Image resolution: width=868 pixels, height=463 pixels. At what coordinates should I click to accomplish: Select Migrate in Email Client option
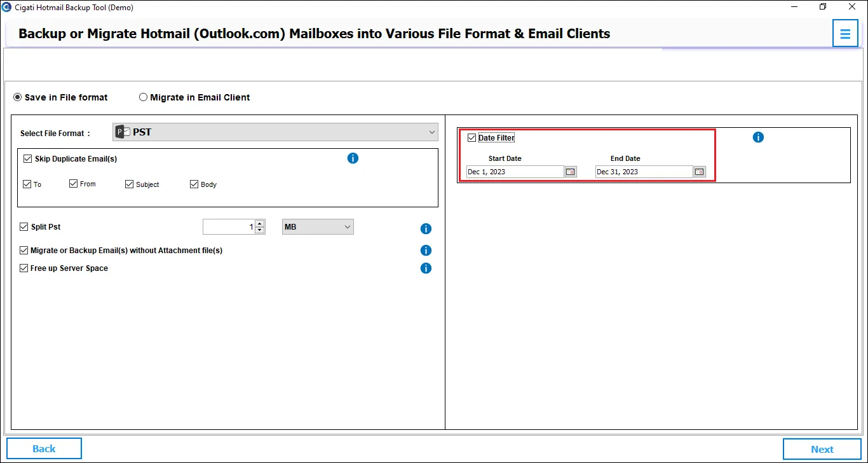194,97
